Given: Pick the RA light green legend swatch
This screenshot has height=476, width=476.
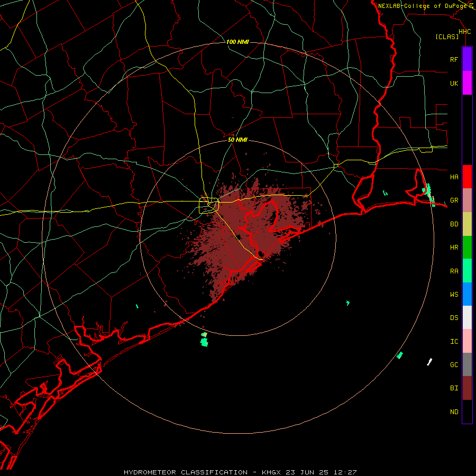Looking at the screenshot, I should tap(467, 271).
